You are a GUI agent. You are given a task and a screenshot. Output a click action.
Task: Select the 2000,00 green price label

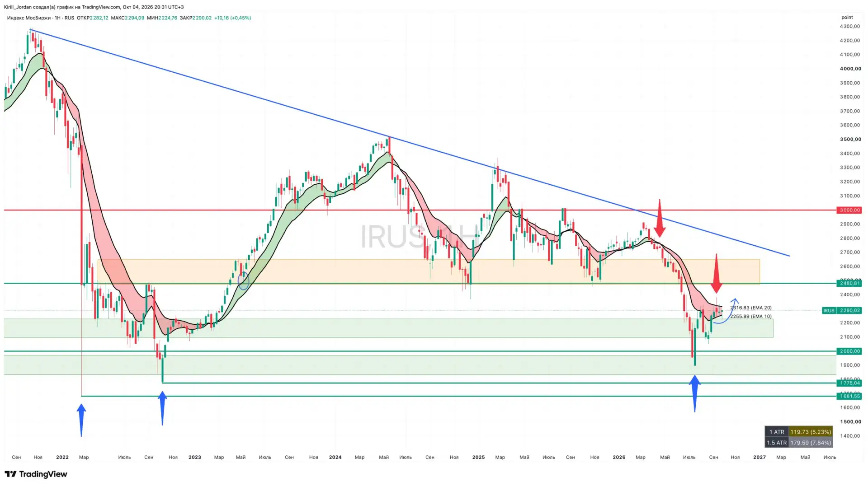click(x=850, y=351)
